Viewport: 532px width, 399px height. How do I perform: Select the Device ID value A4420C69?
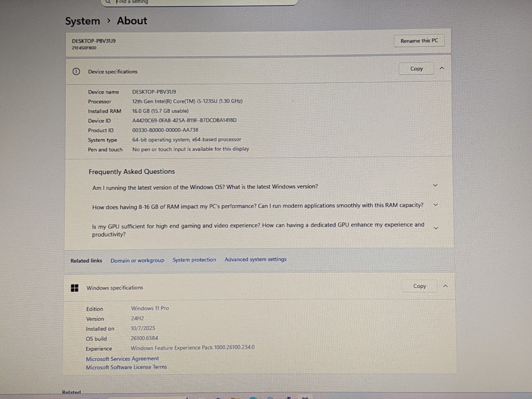click(x=185, y=120)
